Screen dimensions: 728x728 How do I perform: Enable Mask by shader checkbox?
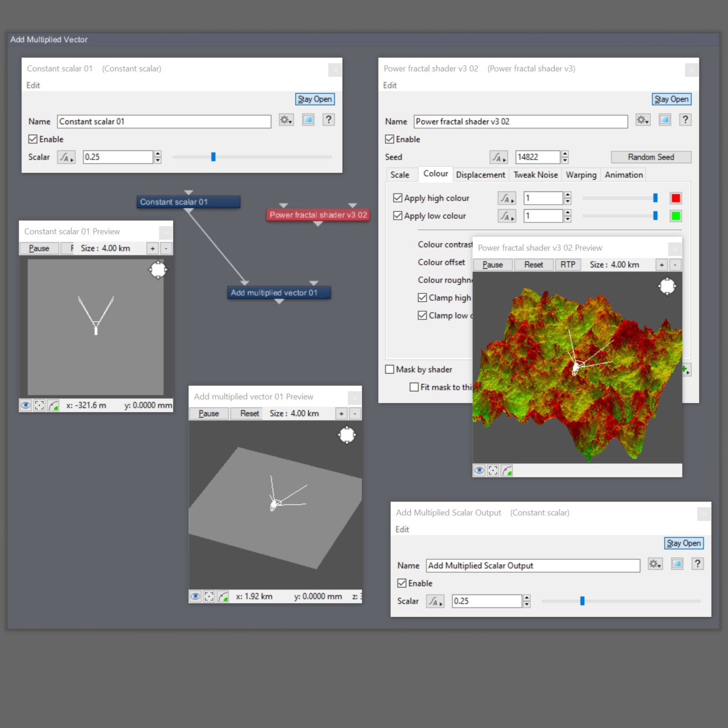click(x=389, y=369)
